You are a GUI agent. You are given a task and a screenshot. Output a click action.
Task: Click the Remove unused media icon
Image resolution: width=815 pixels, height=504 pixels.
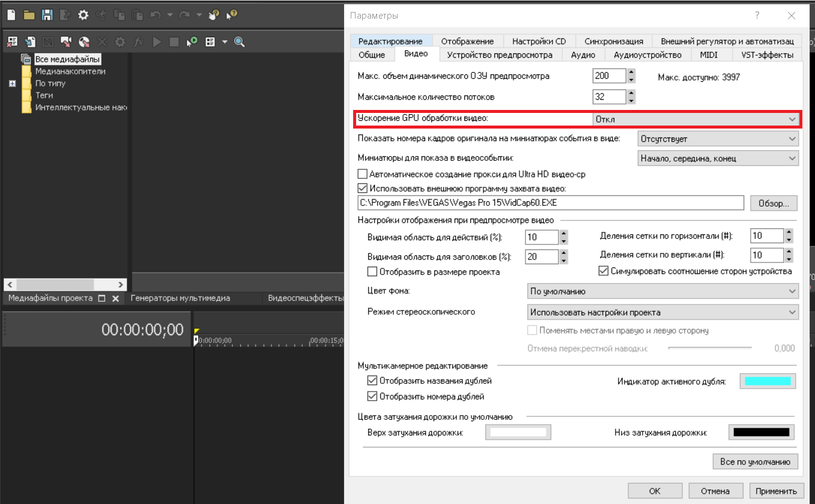(11, 42)
